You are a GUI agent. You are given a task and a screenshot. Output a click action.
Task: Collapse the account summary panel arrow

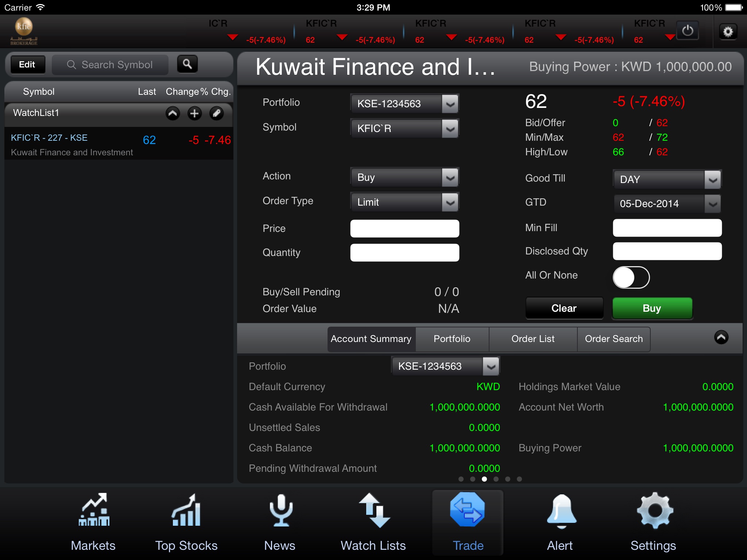pos(721,337)
